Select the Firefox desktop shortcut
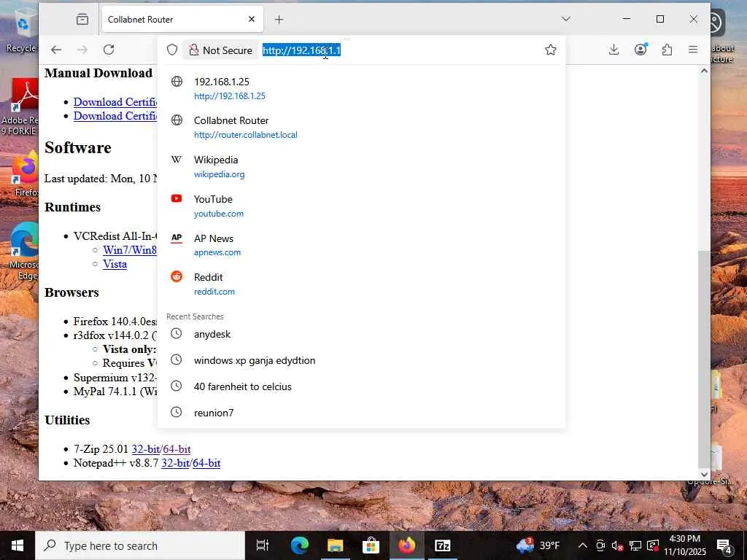Screen dimensions: 747x560 point(25,174)
